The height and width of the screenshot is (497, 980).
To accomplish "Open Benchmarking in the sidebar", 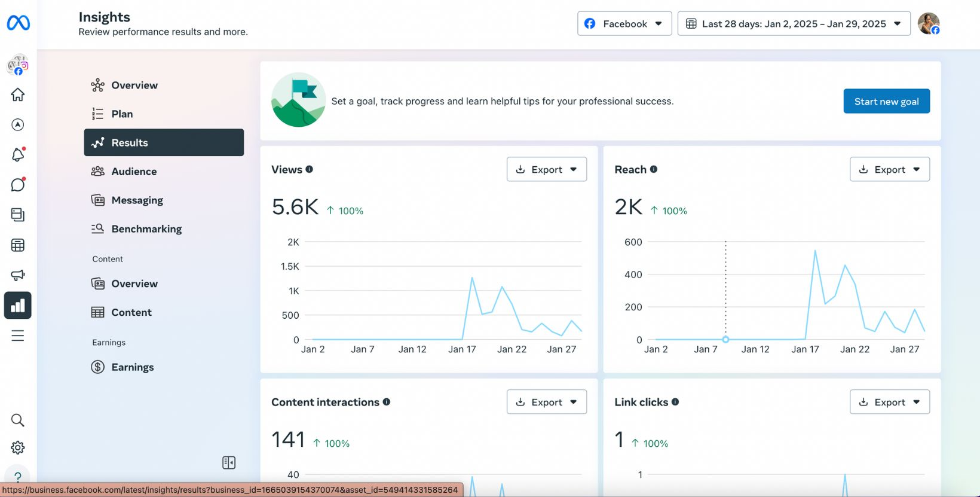I will [x=164, y=228].
